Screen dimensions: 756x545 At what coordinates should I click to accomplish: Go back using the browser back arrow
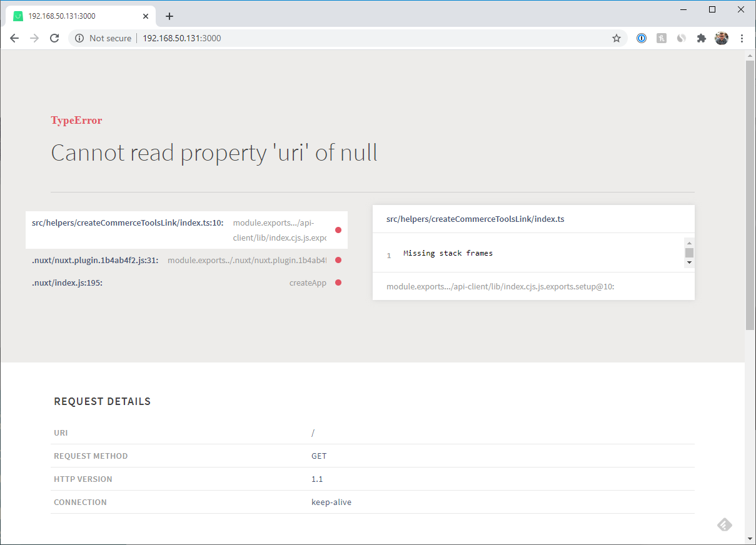pos(14,38)
